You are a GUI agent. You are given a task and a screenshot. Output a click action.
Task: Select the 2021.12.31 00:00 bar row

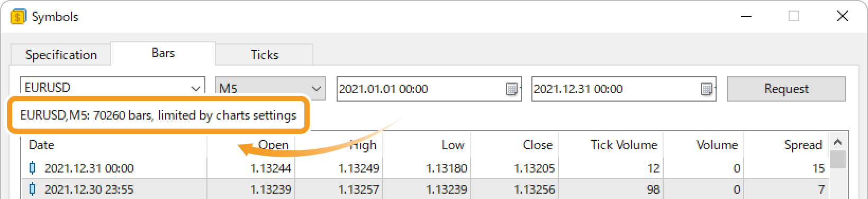click(425, 168)
